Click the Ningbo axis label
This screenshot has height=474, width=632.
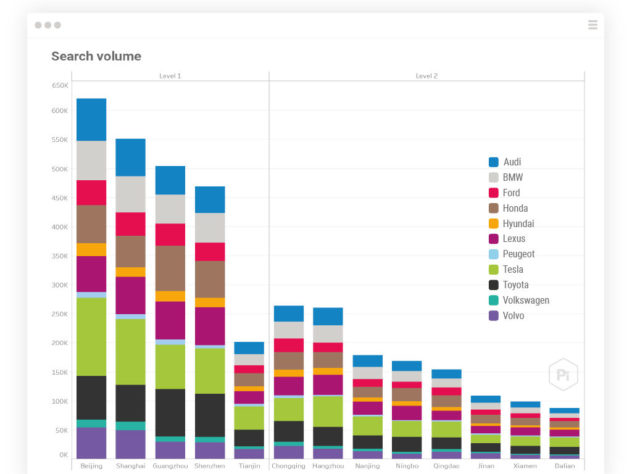(407, 466)
